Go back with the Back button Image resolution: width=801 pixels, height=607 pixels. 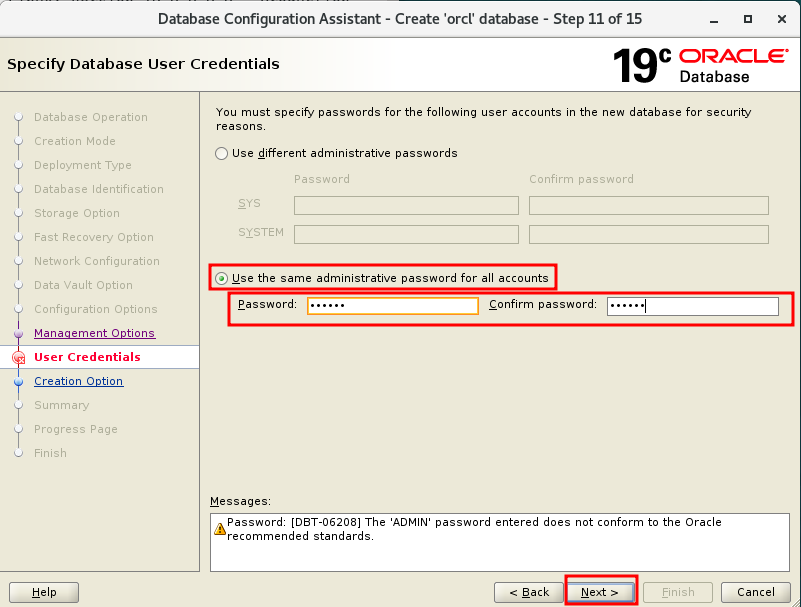click(529, 592)
